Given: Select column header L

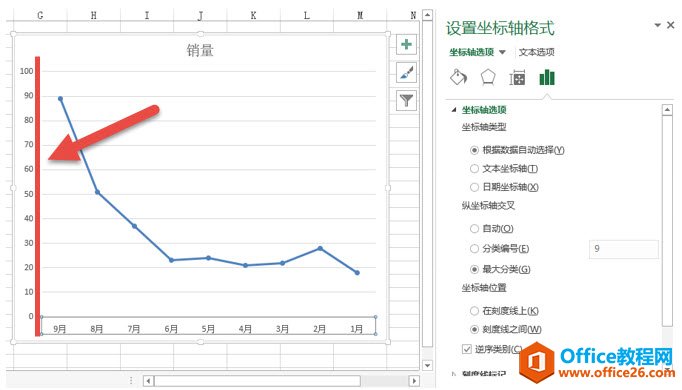Looking at the screenshot, I should pyautogui.click(x=307, y=16).
